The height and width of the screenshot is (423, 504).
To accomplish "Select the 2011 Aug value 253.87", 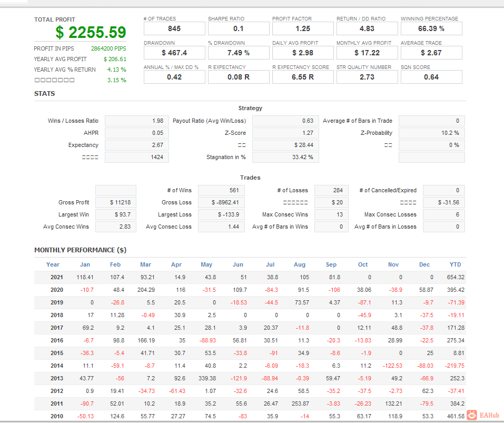I will point(300,404).
